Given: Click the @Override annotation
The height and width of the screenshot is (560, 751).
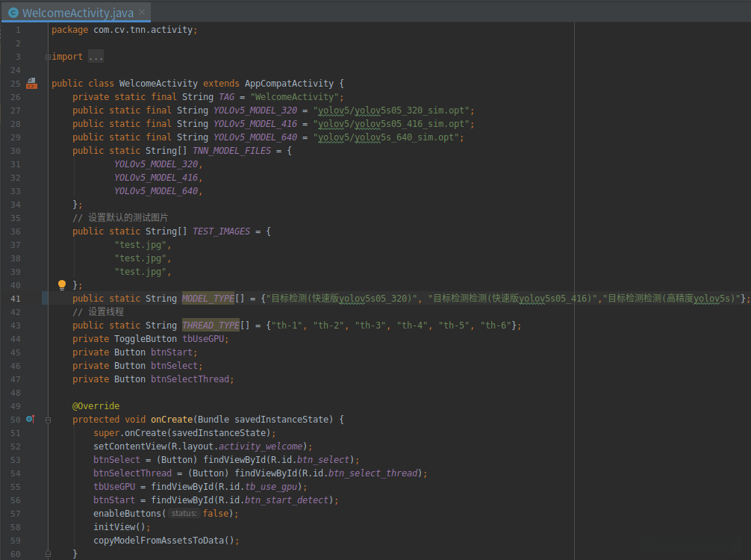Looking at the screenshot, I should [96, 406].
